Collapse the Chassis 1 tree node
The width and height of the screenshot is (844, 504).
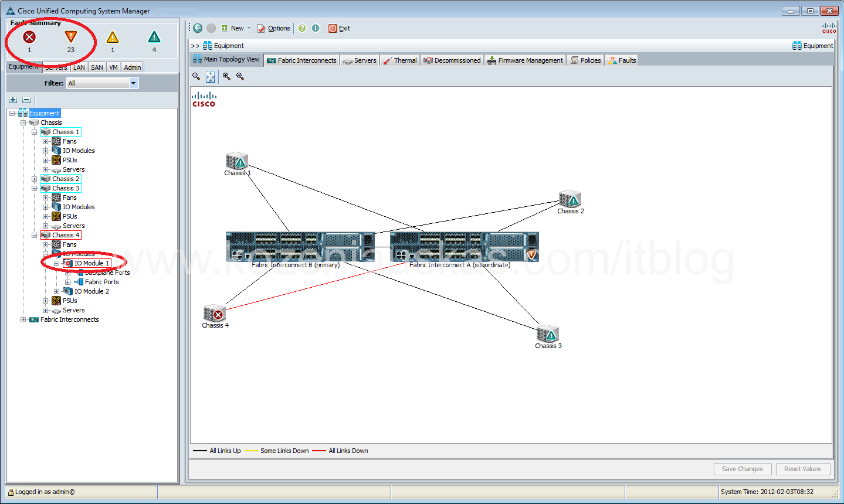tap(35, 132)
